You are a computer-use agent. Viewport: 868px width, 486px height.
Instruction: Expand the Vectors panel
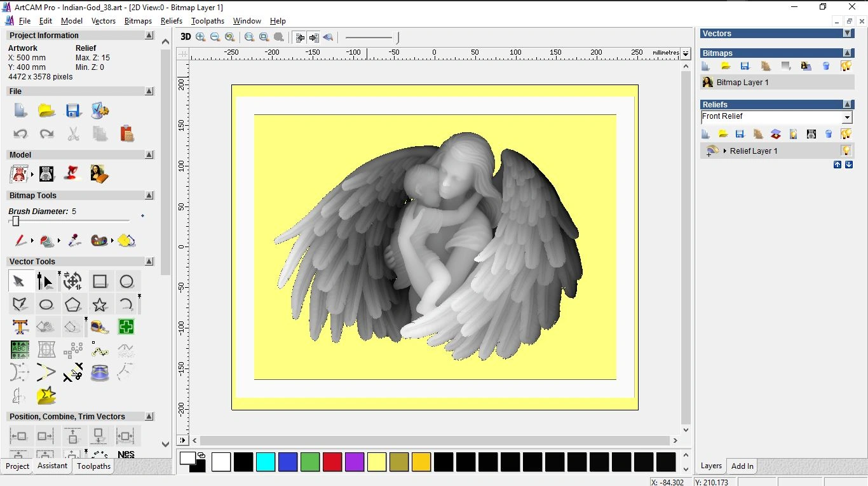(847, 34)
